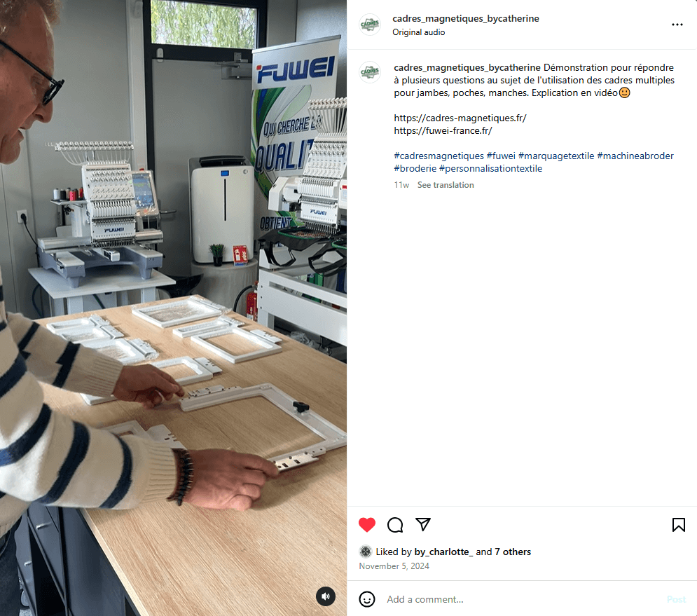
Task: Click the video to pause playback
Action: 173,308
